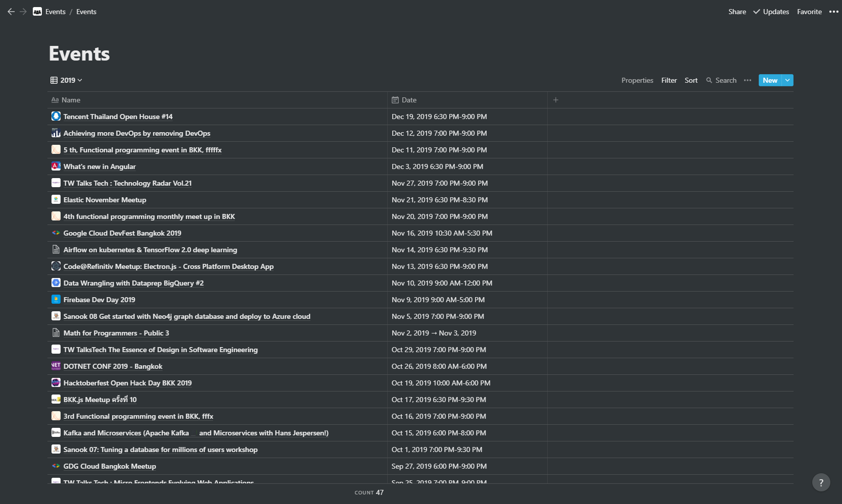Click the Angular icon beside What's new in Angular
The height and width of the screenshot is (504, 842).
click(56, 166)
